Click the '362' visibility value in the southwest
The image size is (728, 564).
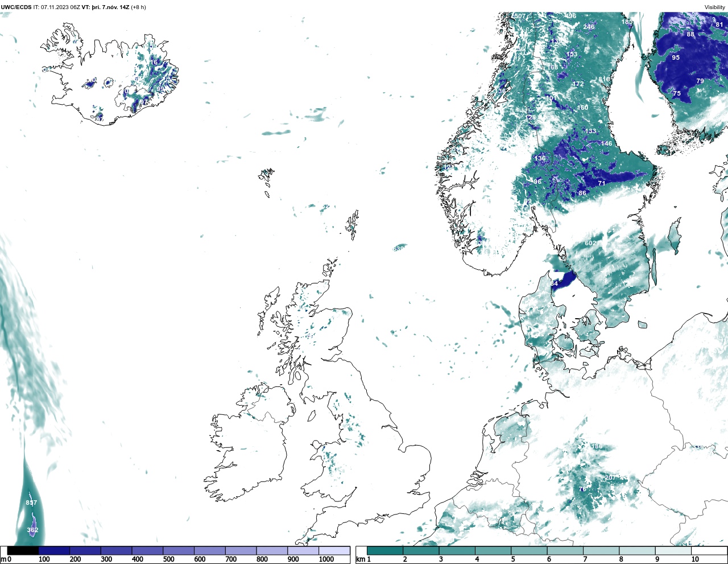tap(32, 530)
